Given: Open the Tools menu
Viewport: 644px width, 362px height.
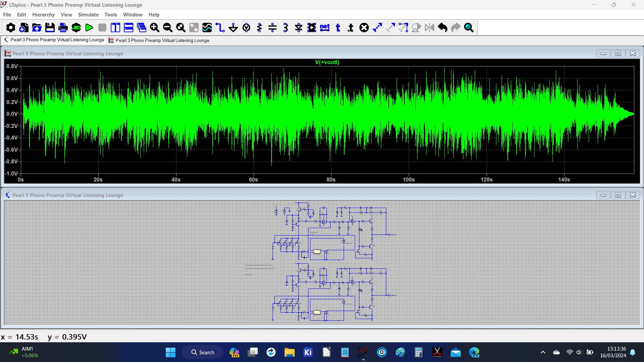Looking at the screenshot, I should point(111,15).
